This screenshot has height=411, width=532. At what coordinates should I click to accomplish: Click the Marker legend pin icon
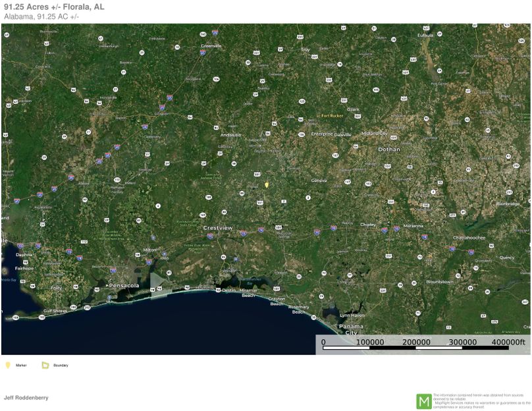point(7,364)
